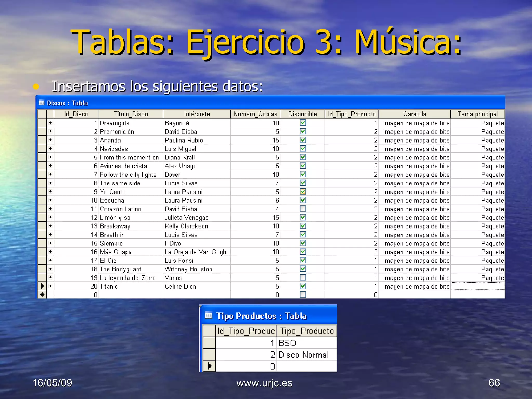Expand the plus sign beside Más Guapa
Image resolution: width=532 pixels, height=399 pixels.
coord(50,251)
